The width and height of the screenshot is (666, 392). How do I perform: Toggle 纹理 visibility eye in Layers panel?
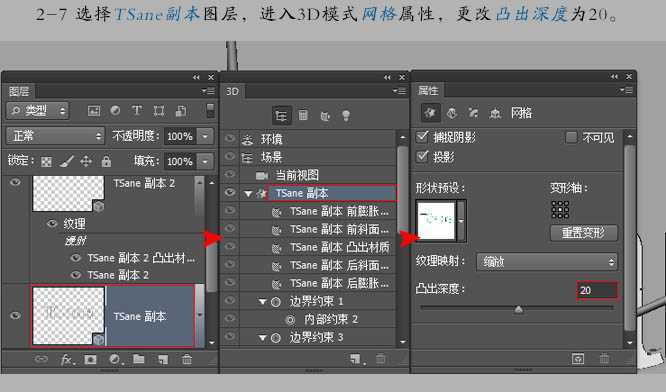tap(52, 223)
